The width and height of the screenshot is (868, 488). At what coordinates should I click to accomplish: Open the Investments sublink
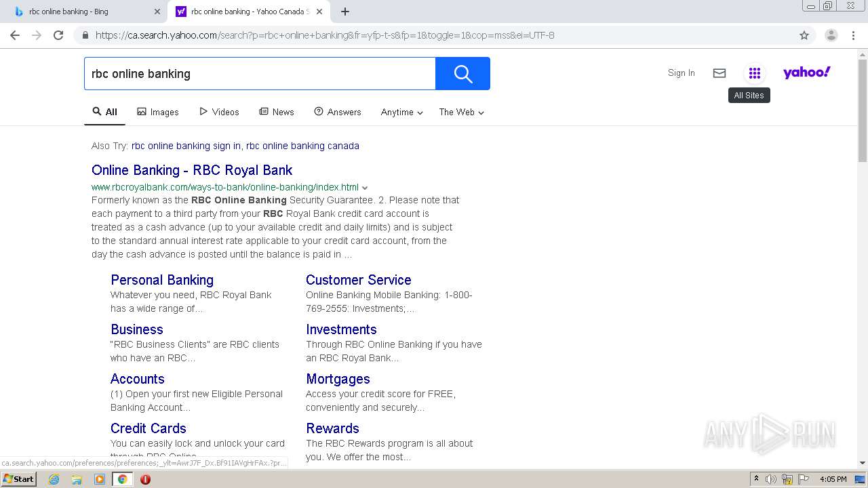click(341, 329)
